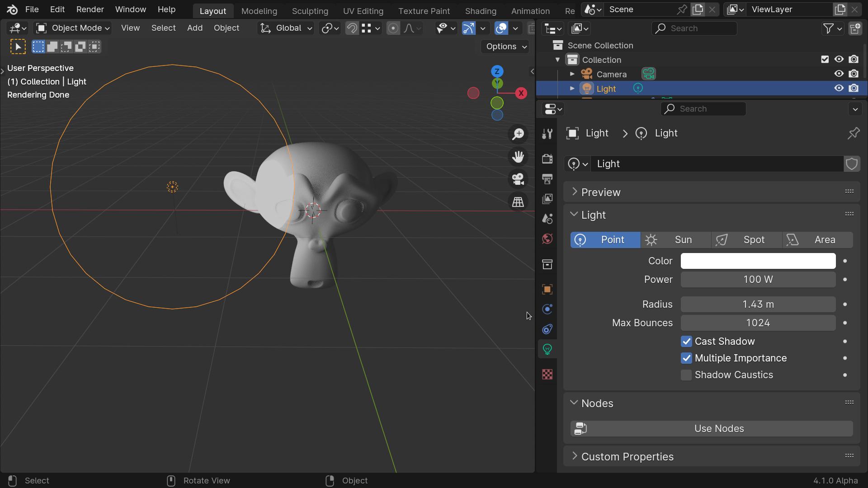Enable Shadow Caustics checkbox
The width and height of the screenshot is (868, 488).
(x=686, y=375)
